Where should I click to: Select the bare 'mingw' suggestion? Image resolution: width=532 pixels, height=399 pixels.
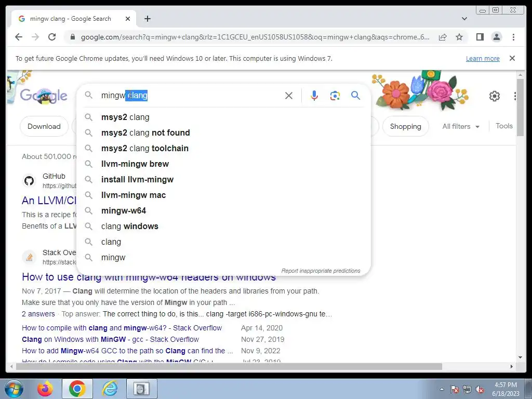[223, 258]
